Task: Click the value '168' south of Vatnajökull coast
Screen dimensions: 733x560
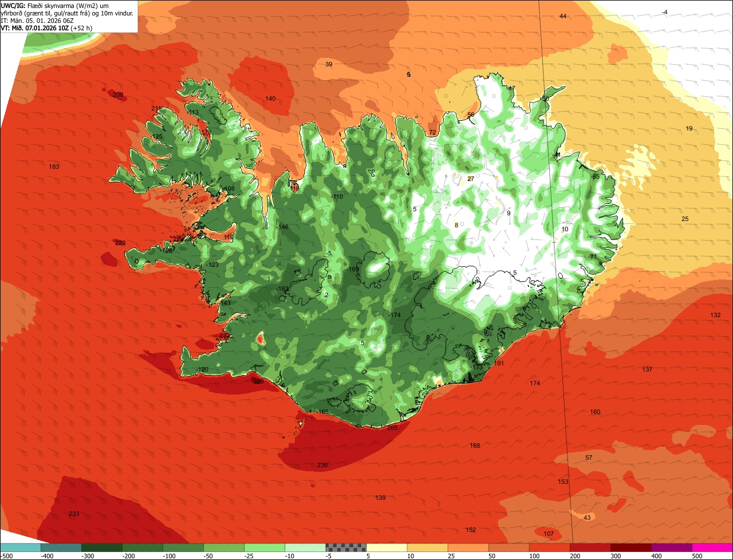Action: (x=475, y=445)
